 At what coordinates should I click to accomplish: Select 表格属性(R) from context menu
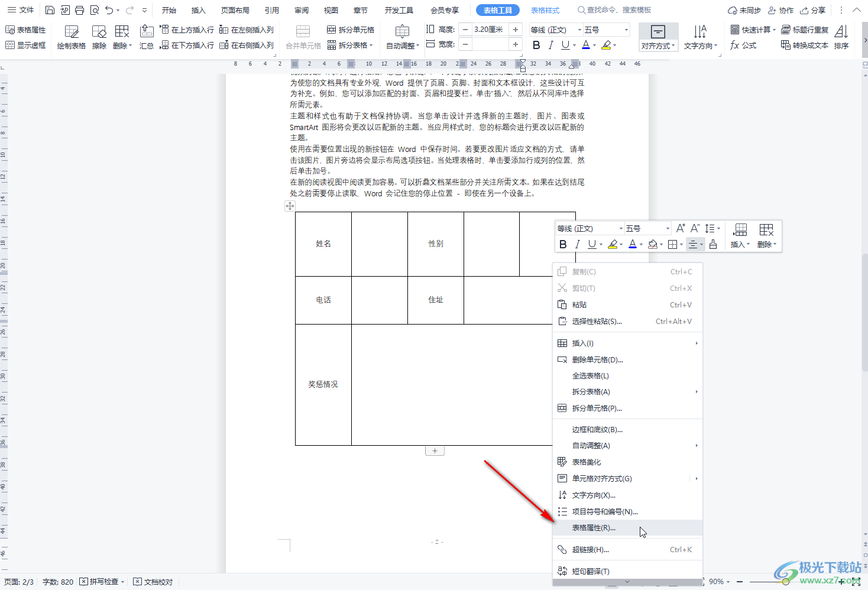click(x=627, y=528)
